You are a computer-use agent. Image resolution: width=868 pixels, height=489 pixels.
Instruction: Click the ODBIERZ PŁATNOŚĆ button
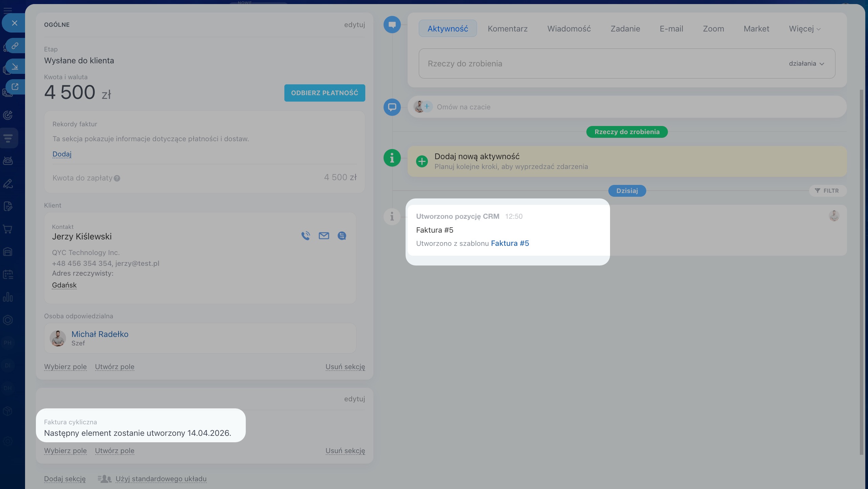(x=324, y=93)
